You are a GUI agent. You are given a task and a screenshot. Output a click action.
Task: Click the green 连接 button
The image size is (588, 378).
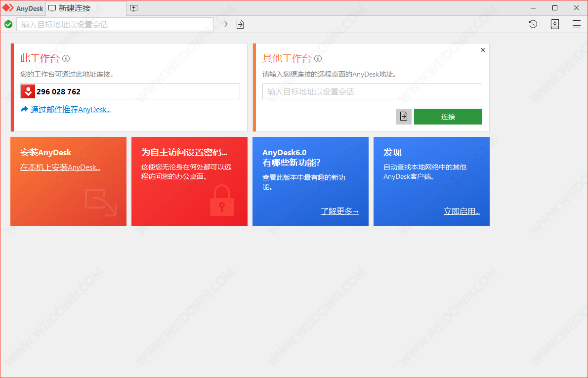tap(448, 117)
